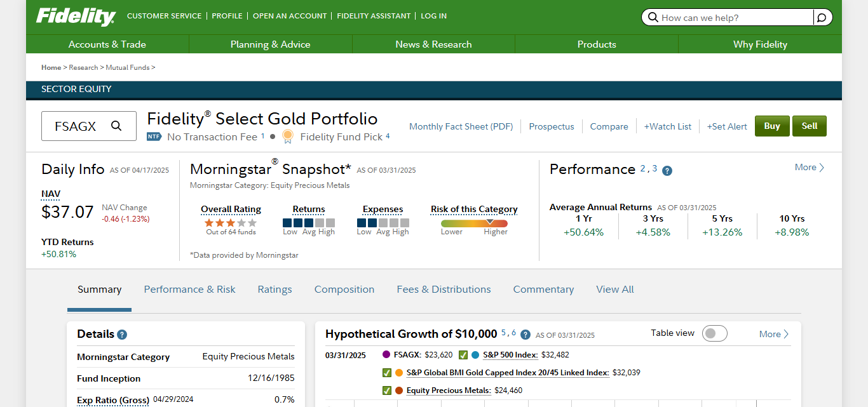The height and width of the screenshot is (407, 868).
Task: Click the purple FSAGX legend dot
Action: (x=386, y=355)
